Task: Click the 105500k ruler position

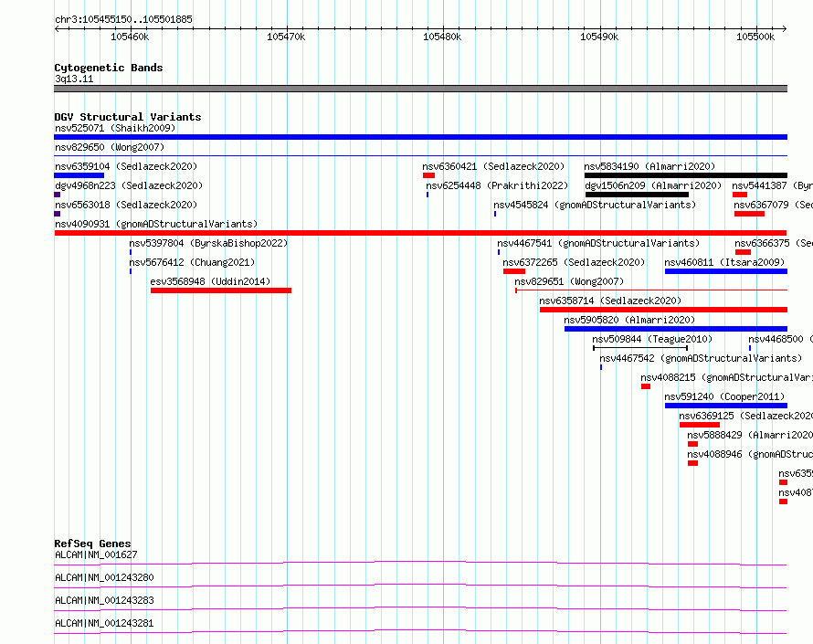Action: click(755, 37)
